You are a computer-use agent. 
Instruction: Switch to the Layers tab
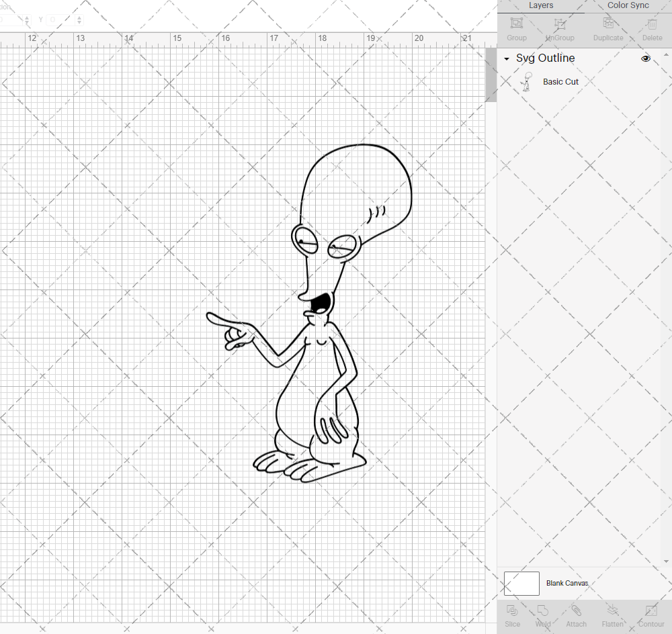click(x=540, y=5)
